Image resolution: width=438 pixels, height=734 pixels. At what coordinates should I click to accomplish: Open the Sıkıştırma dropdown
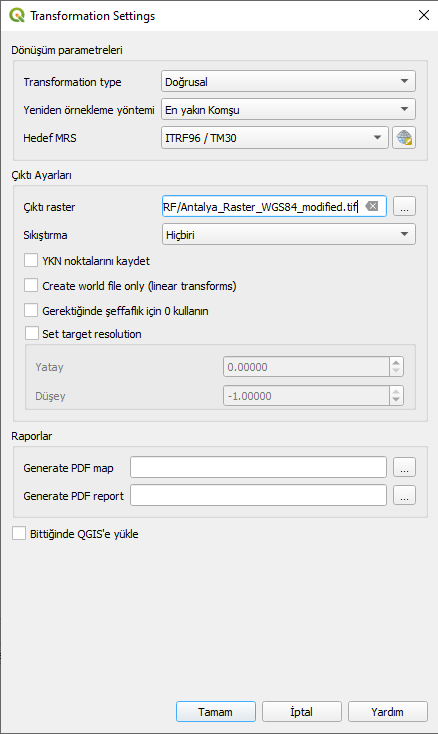(x=288, y=235)
